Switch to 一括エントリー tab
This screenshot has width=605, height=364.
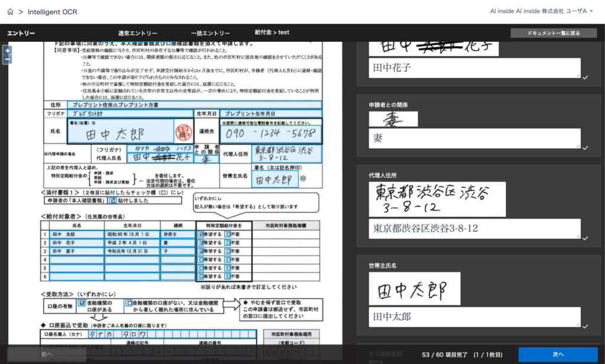210,33
